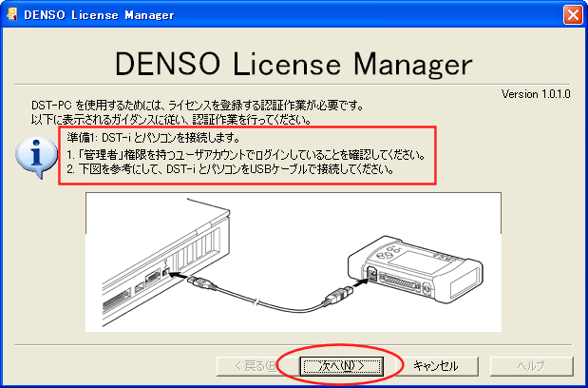
Task: Click the 準備1: DST-i とパソコンを接続します line
Action: coord(153,138)
